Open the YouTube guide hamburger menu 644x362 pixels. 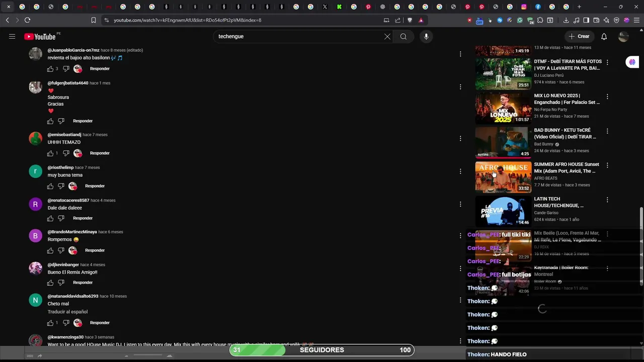click(12, 36)
